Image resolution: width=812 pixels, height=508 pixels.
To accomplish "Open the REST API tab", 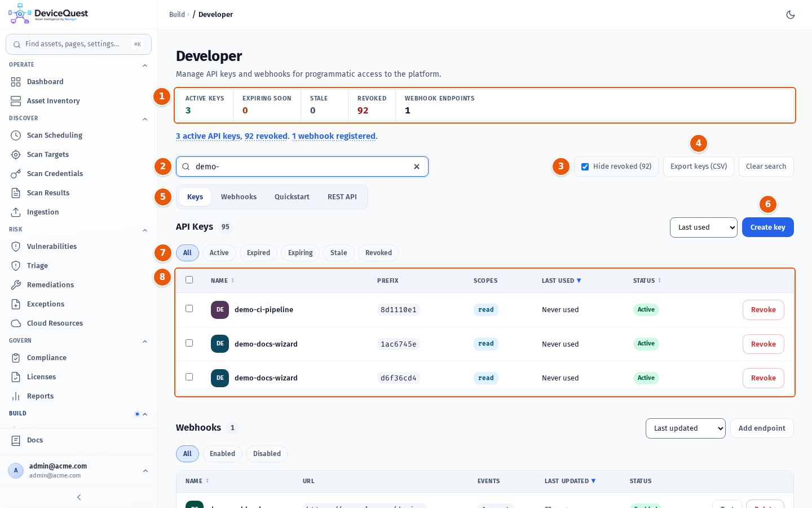I will 342,197.
